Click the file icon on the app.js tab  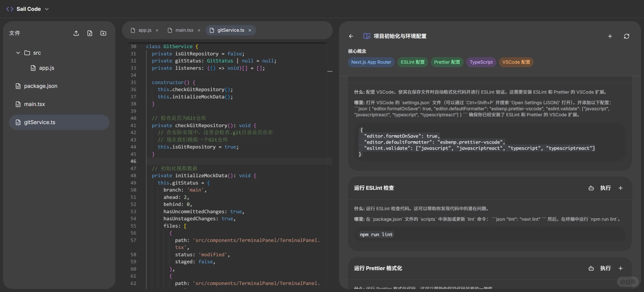click(133, 30)
